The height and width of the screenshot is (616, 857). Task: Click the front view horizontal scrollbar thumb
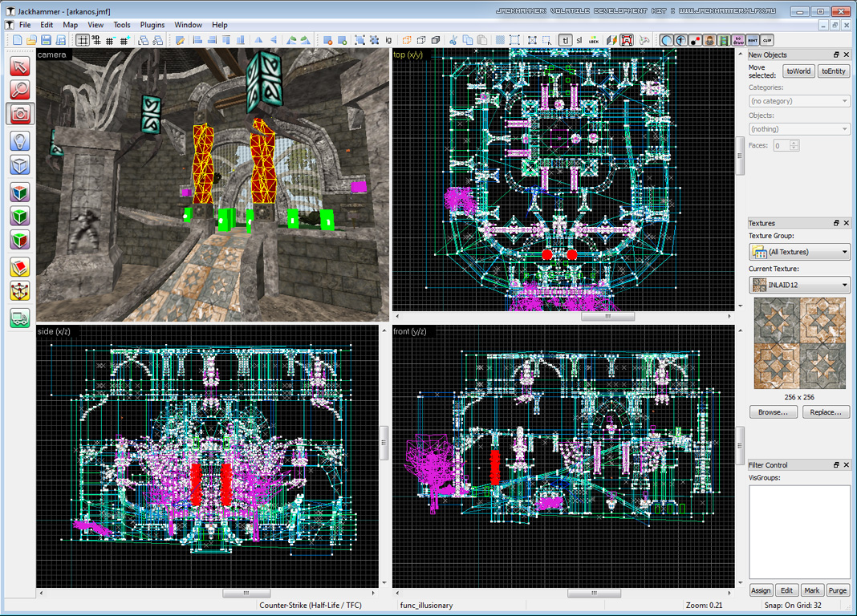point(594,593)
